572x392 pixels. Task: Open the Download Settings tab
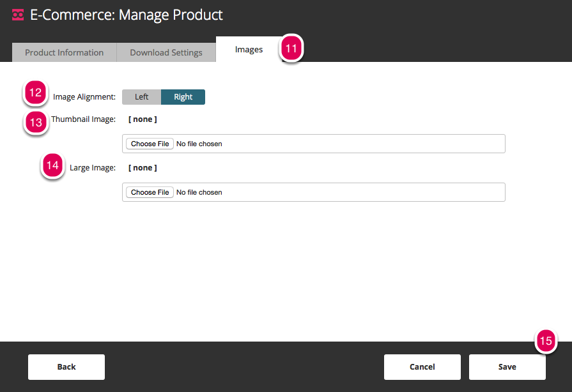coord(166,52)
